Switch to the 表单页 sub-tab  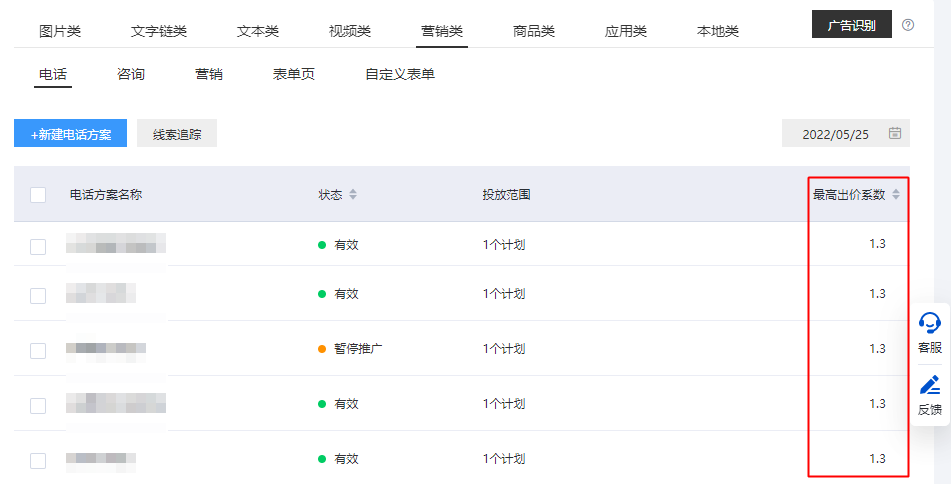294,74
